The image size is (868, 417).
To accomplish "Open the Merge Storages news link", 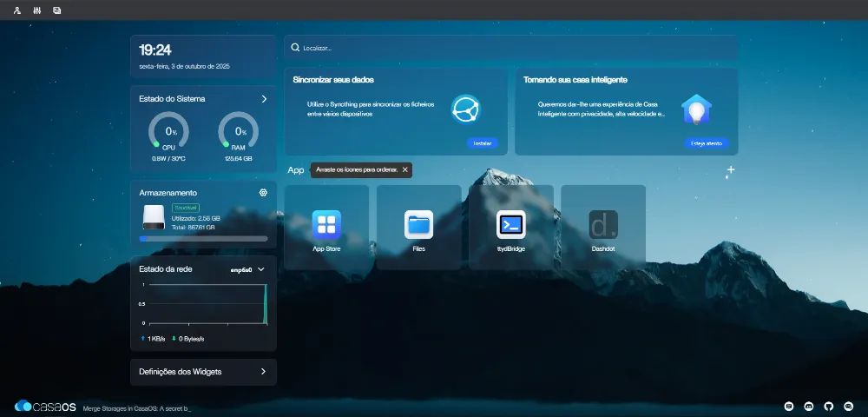I will [x=137, y=408].
